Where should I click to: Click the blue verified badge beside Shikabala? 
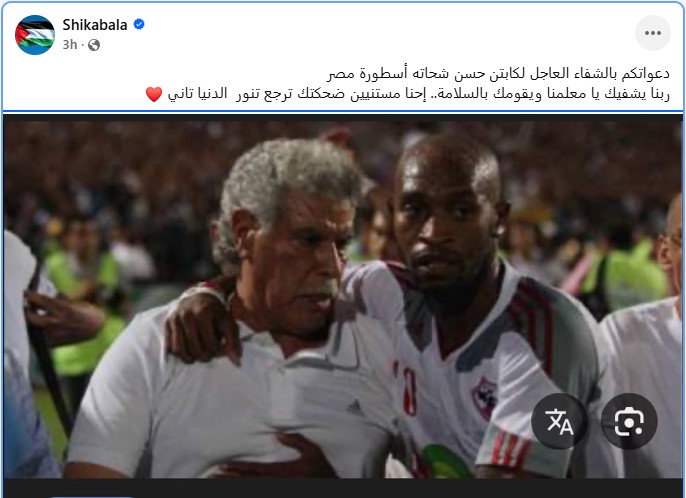pyautogui.click(x=139, y=25)
